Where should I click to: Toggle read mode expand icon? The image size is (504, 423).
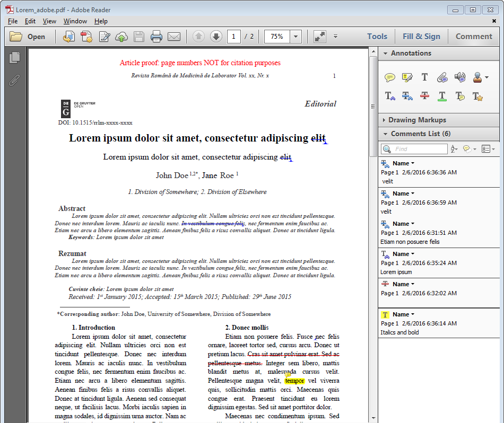coord(319,36)
